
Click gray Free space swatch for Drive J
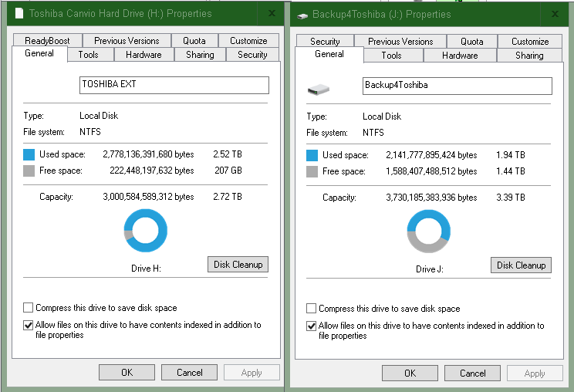point(312,171)
